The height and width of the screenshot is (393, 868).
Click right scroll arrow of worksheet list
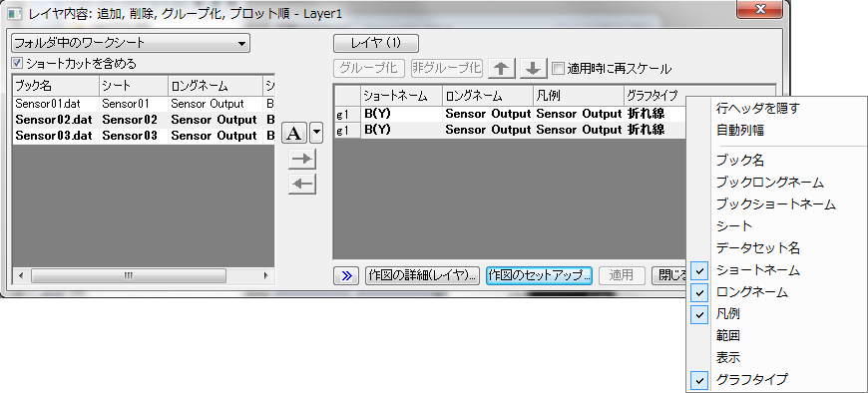tap(265, 275)
